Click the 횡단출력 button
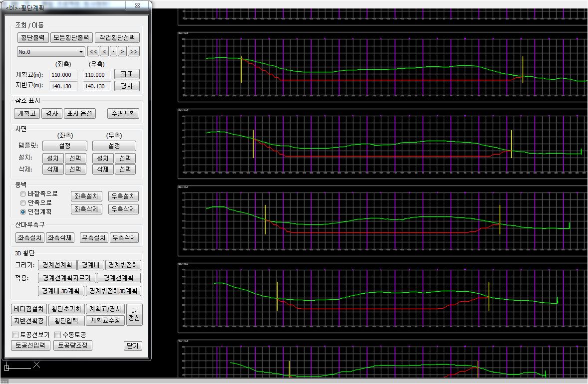The width and height of the screenshot is (588, 384). (32, 37)
